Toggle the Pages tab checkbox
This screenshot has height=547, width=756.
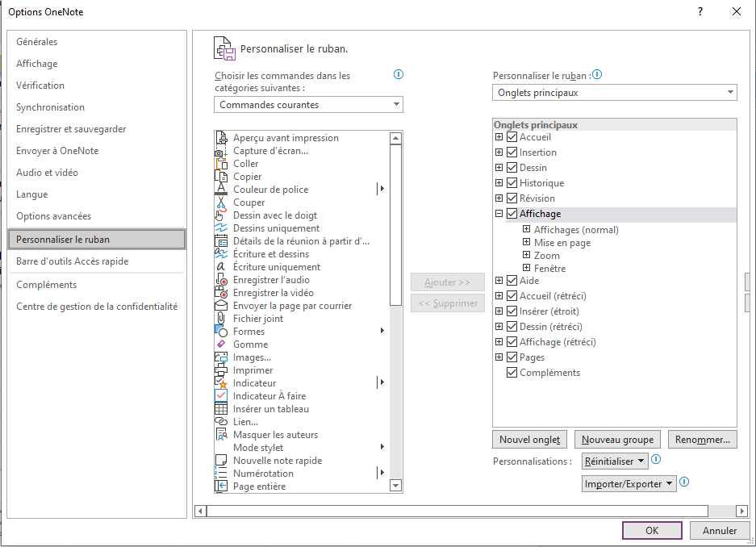tap(512, 357)
